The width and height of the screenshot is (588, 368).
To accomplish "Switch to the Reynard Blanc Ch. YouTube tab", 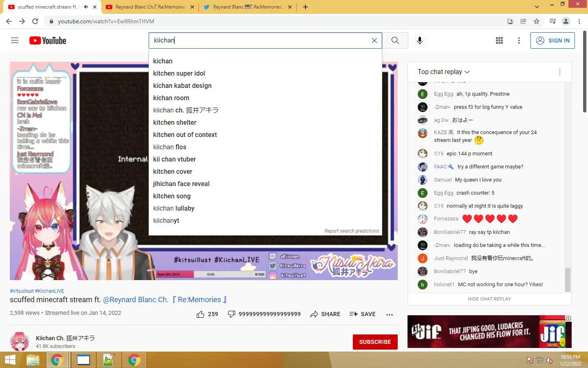I will click(x=150, y=7).
